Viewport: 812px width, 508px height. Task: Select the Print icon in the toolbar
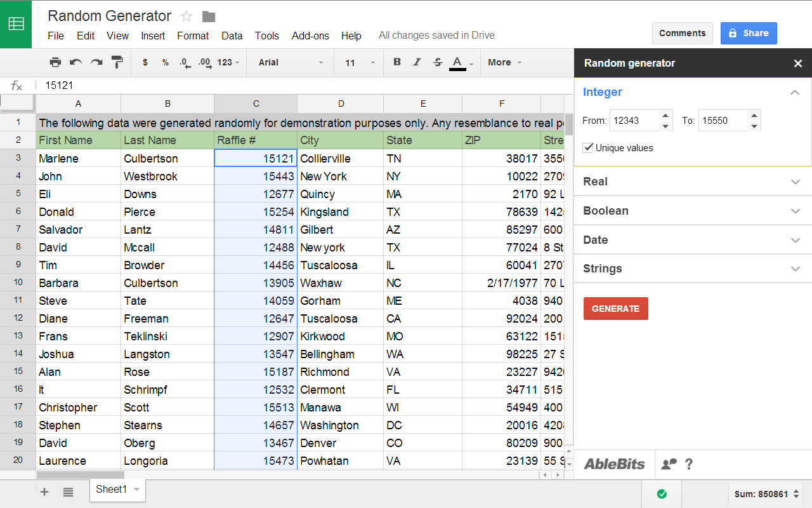[55, 62]
